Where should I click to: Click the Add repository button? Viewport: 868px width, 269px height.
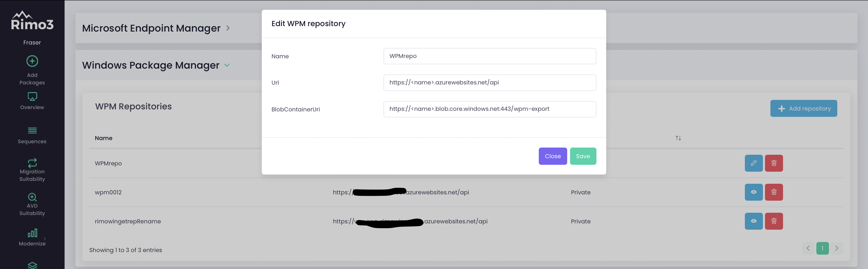(803, 108)
